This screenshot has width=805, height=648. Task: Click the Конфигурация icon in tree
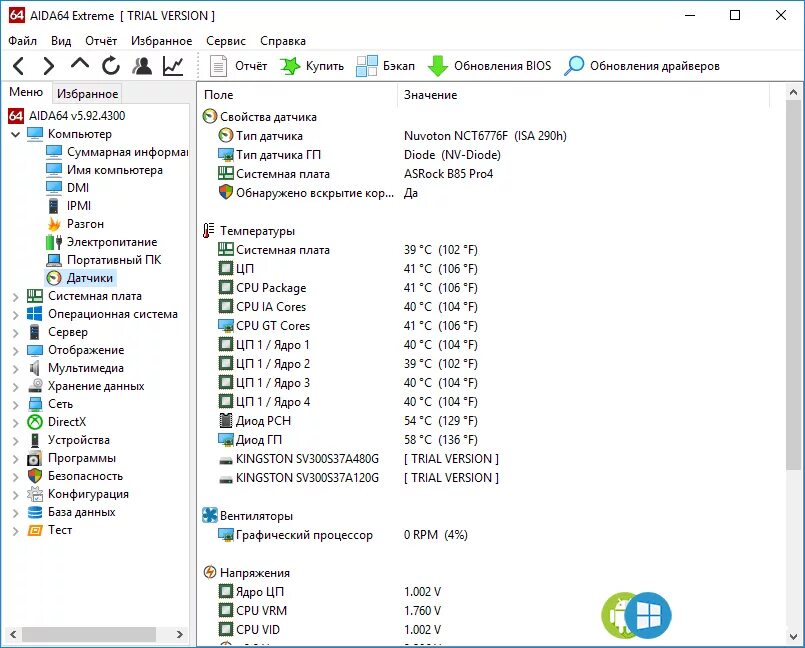[35, 494]
